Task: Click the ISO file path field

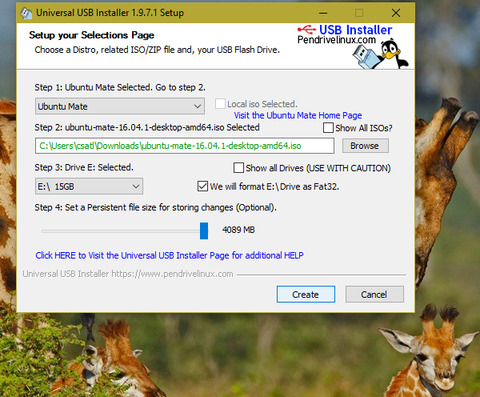Action: pyautogui.click(x=184, y=146)
